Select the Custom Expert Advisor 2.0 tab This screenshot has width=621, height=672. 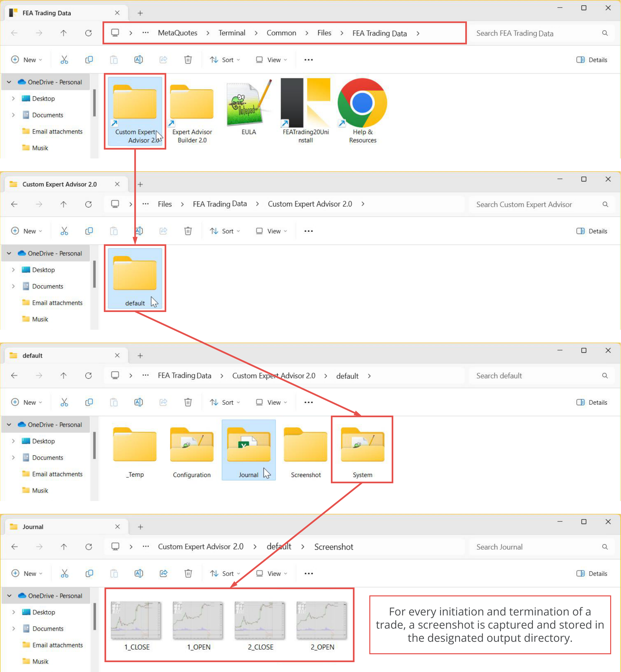65,184
